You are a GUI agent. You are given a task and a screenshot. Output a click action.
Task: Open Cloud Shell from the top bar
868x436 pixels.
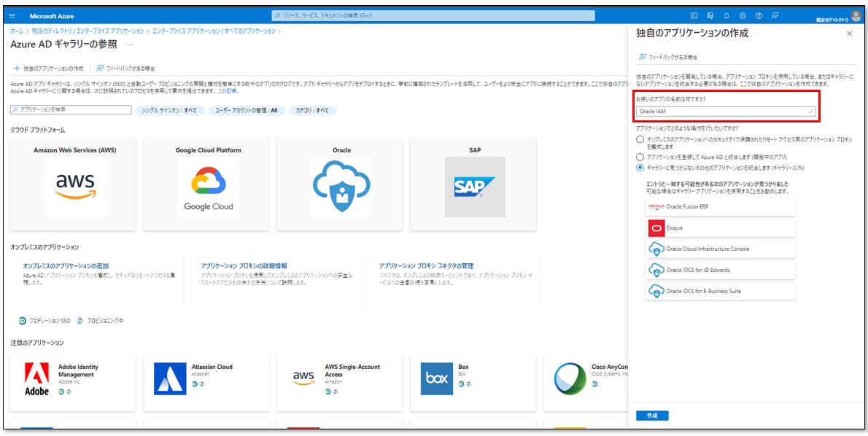(694, 16)
